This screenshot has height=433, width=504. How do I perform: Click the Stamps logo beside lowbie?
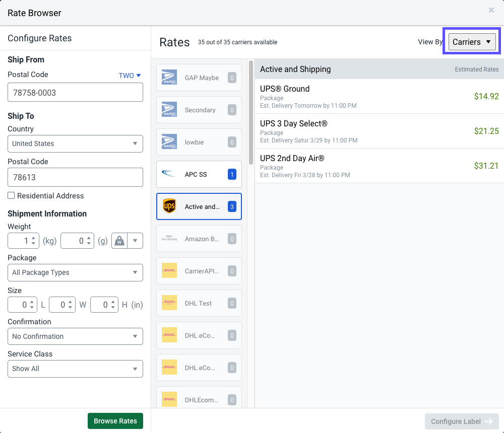[x=169, y=141]
